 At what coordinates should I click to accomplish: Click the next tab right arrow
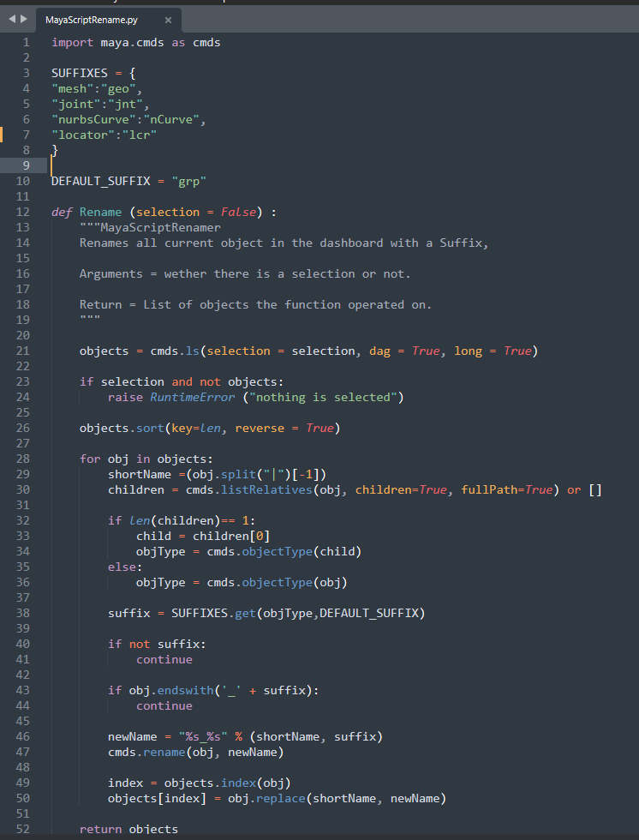[x=23, y=19]
